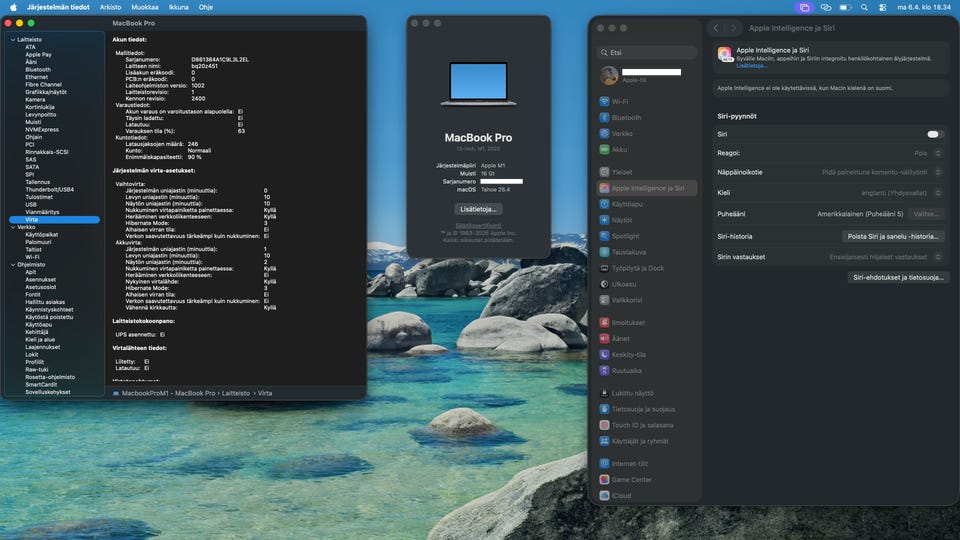
Task: Click Poista Siri ja sanelu -historia button
Action: [893, 236]
